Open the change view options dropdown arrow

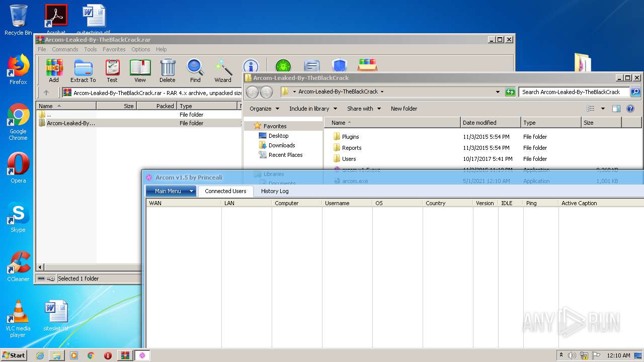603,109
